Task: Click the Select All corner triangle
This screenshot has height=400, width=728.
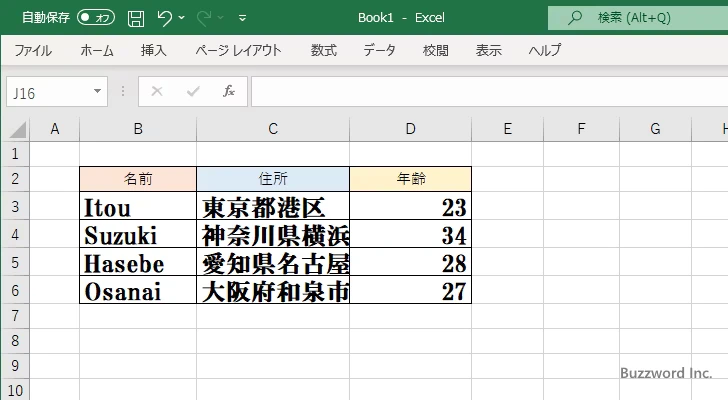Action: coord(17,129)
